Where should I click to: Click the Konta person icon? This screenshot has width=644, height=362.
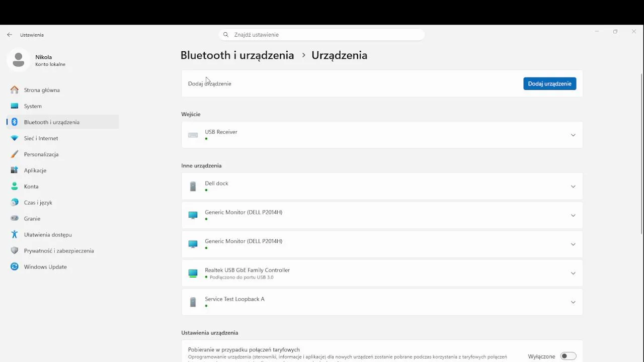click(15, 187)
